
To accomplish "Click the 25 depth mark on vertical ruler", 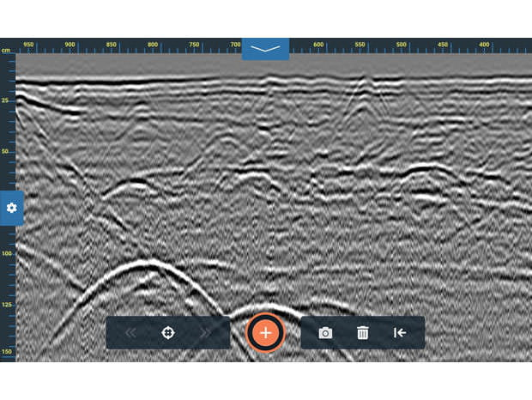I will 6,101.
